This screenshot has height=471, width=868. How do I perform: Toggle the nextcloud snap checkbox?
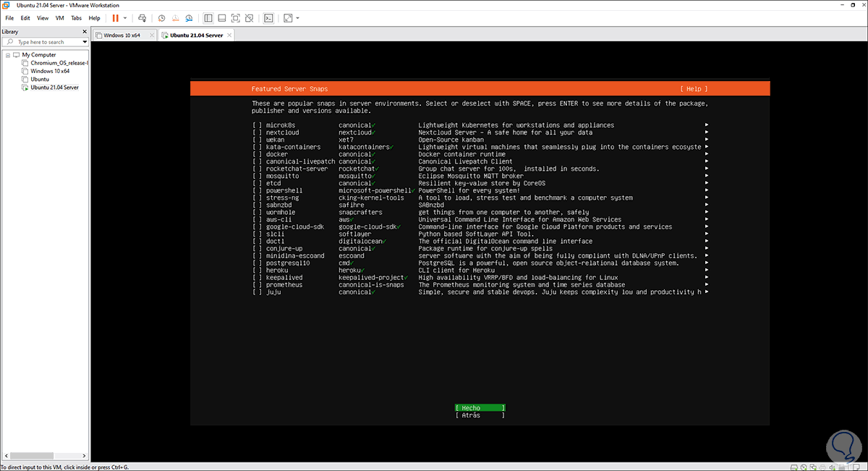[257, 132]
